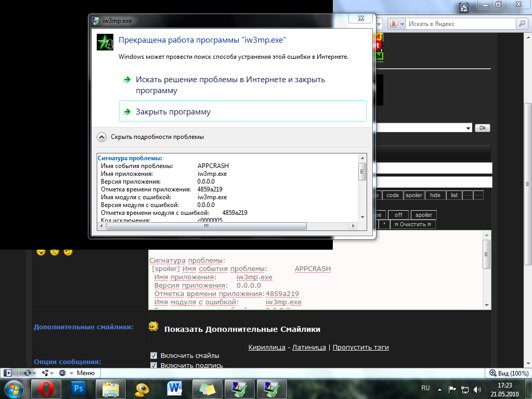Click spoiler button next to the off button

point(424,215)
